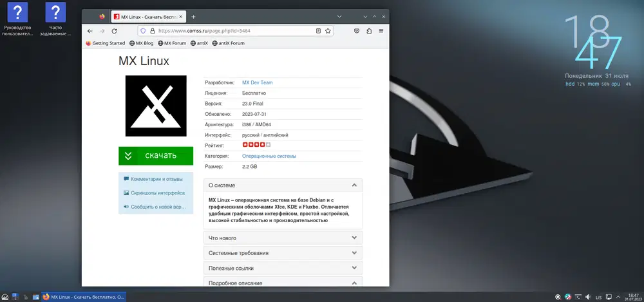Click the 2023-07-31 update date
The height and width of the screenshot is (302, 644).
pyautogui.click(x=254, y=114)
